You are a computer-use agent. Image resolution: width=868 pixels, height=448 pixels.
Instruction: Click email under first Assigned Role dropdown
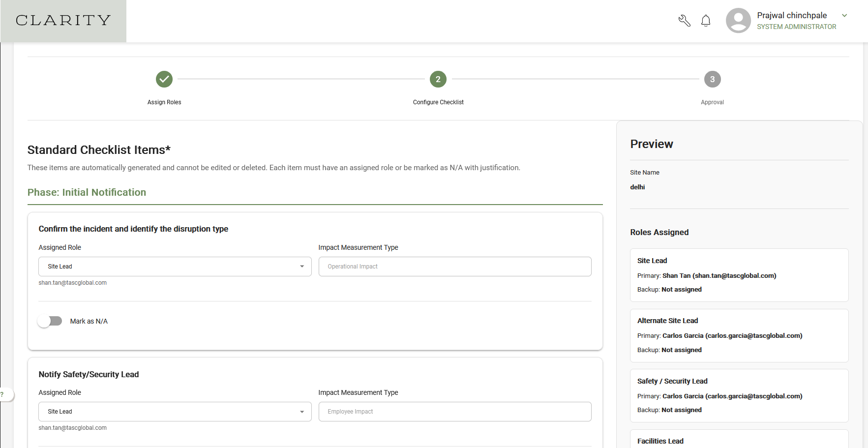pyautogui.click(x=72, y=283)
